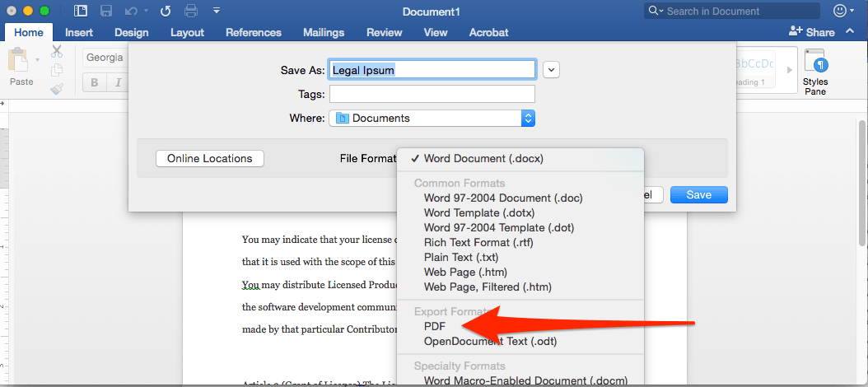Choose PDF from Export Formats
The image size is (868, 387).
[435, 326]
